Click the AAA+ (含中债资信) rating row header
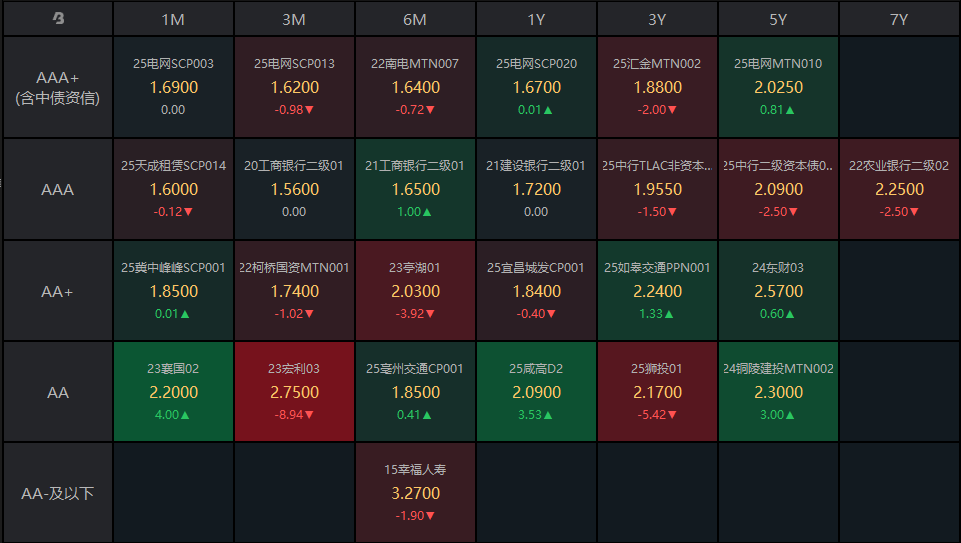961x543 pixels. point(58,88)
